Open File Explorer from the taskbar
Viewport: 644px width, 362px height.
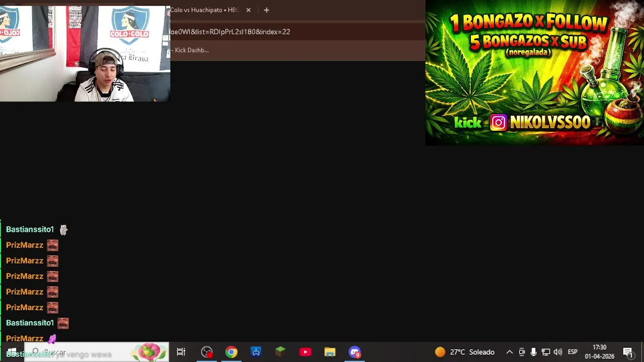pyautogui.click(x=330, y=352)
